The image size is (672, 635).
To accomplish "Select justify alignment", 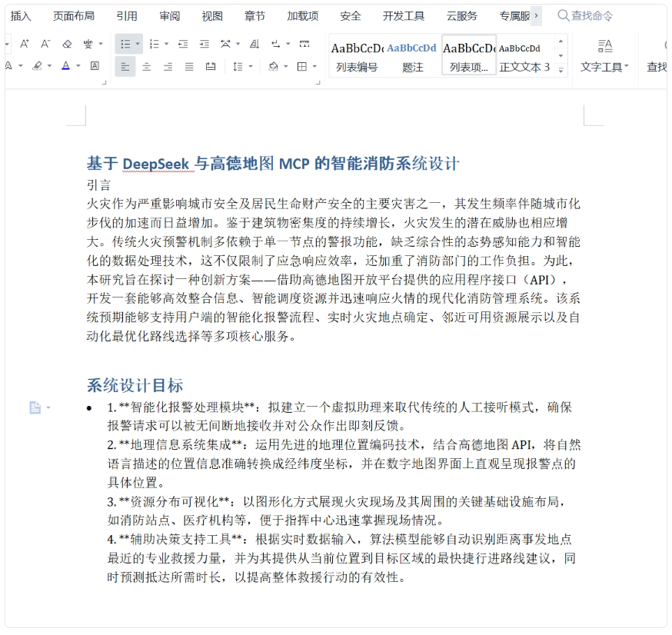I will click(x=189, y=67).
